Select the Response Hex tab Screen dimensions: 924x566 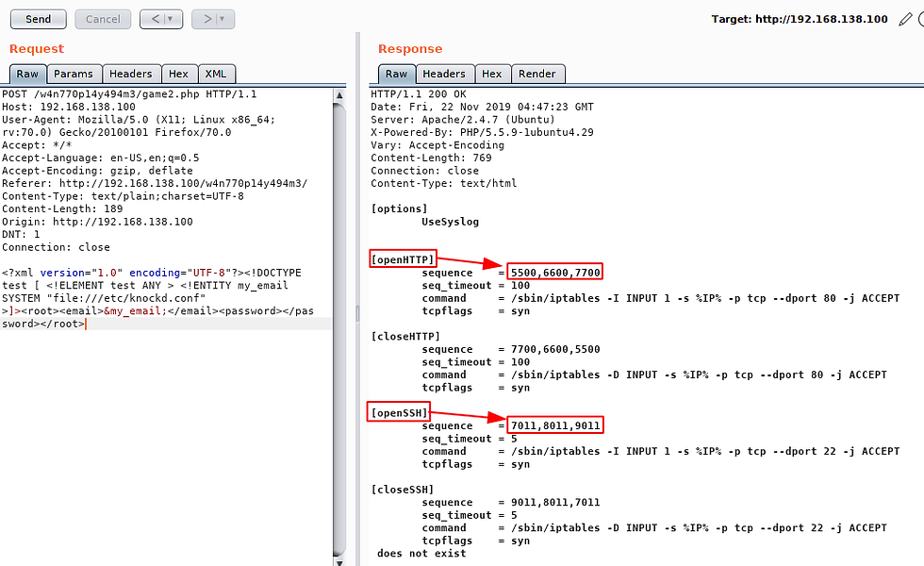pyautogui.click(x=492, y=74)
